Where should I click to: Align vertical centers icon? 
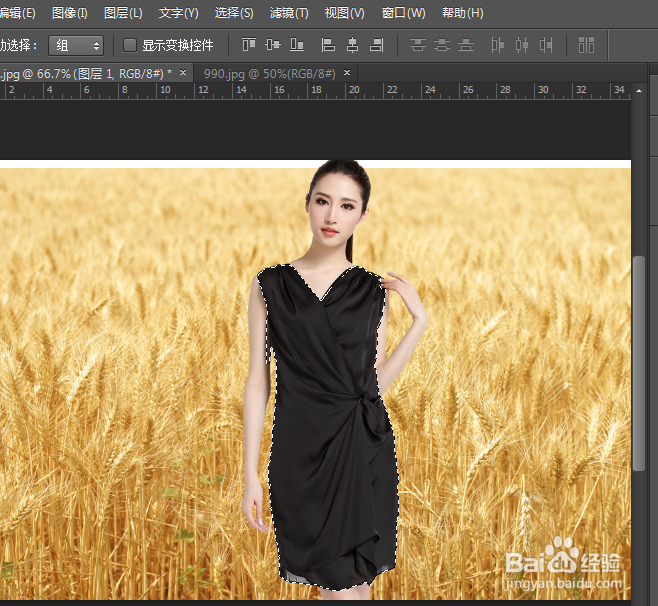(273, 44)
